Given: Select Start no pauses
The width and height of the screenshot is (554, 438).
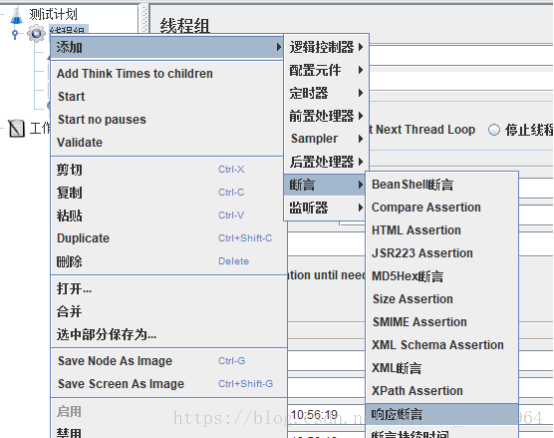Looking at the screenshot, I should click(x=167, y=119).
